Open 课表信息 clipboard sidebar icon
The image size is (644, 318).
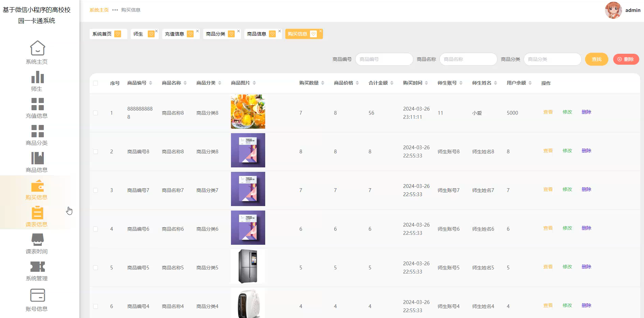(37, 213)
